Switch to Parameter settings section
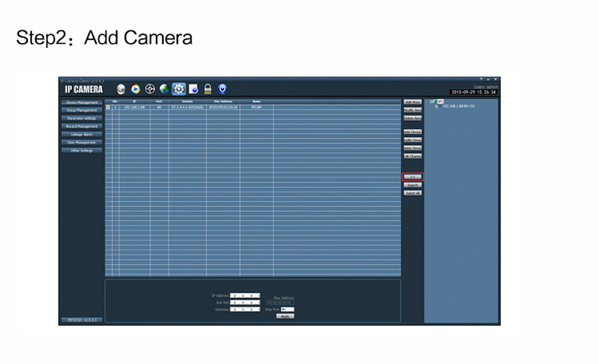The image size is (599, 364). [x=81, y=119]
